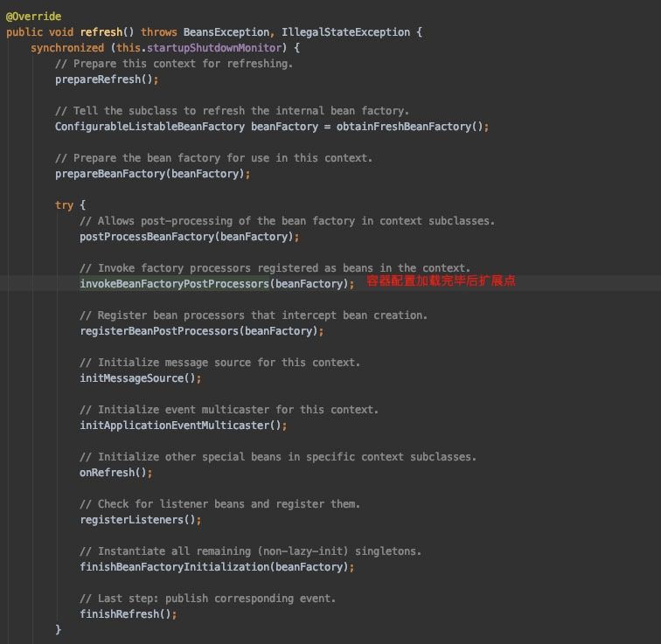This screenshot has width=661, height=644.
Task: Click comment 'Invoke factory processors registered as beans'
Action: click(275, 268)
